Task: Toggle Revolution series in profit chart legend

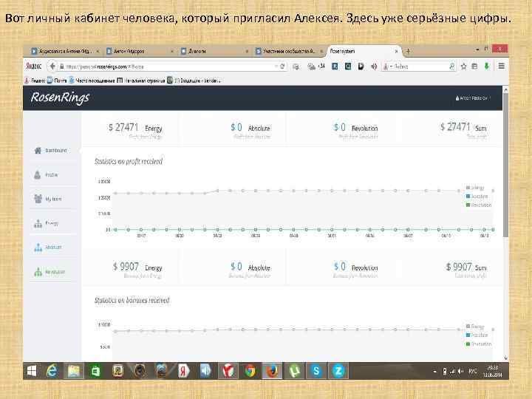Action: 478,205
